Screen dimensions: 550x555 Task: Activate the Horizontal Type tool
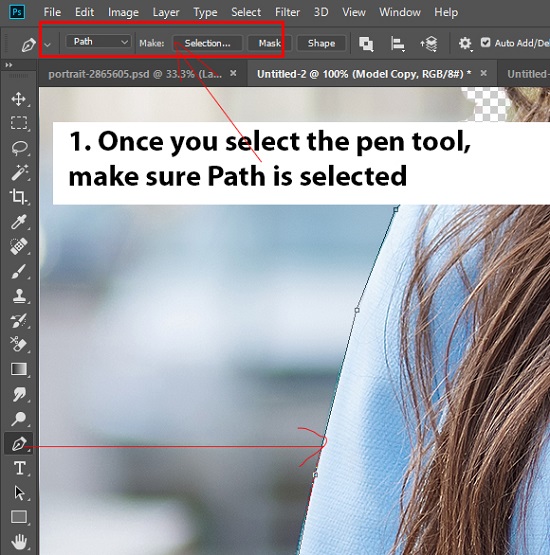(19, 468)
